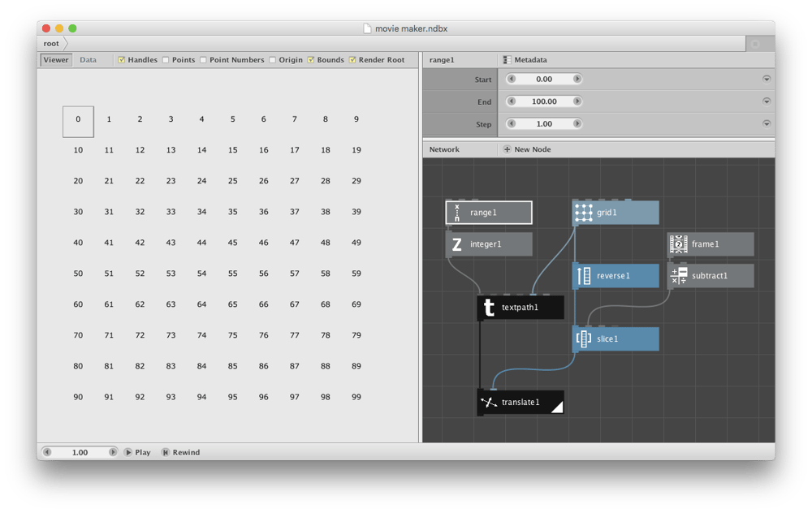812x513 pixels.
Task: Switch to the Data tab
Action: tap(88, 60)
